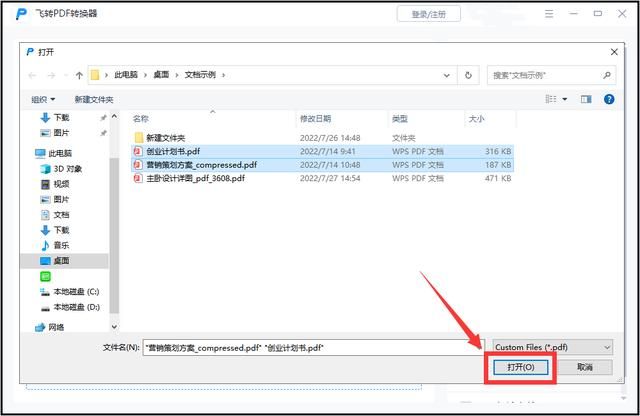640x416 pixels.
Task: Click the 打开(O) button
Action: coord(520,367)
